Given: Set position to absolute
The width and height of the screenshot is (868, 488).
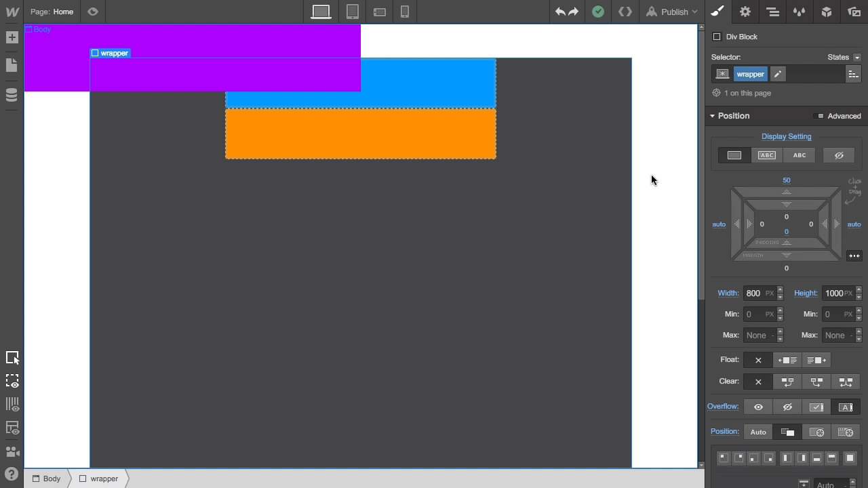Looking at the screenshot, I should [x=816, y=432].
